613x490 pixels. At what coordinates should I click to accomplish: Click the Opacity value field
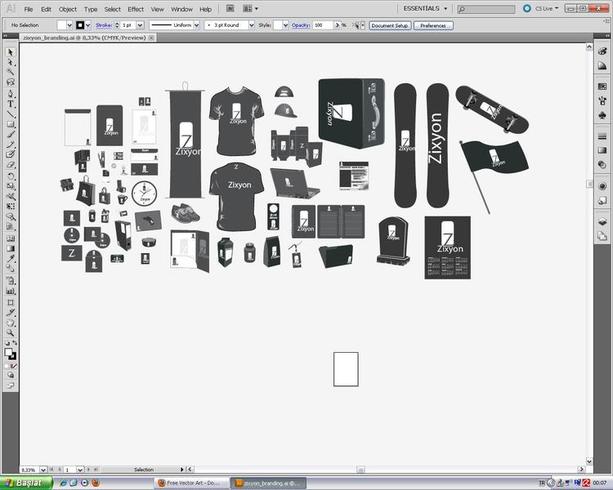click(x=323, y=25)
